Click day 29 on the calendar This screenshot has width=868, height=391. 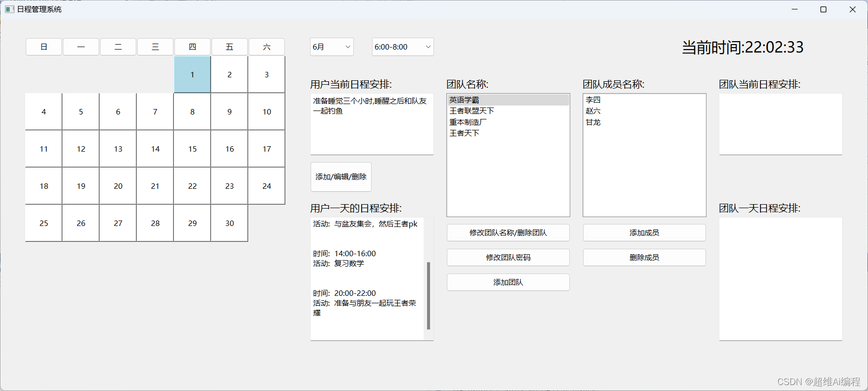pos(192,223)
